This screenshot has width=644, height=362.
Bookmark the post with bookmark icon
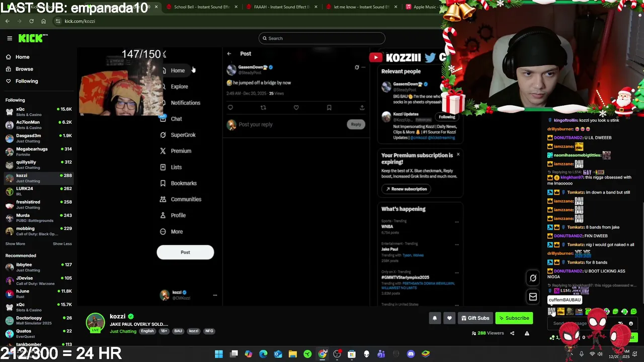329,107
